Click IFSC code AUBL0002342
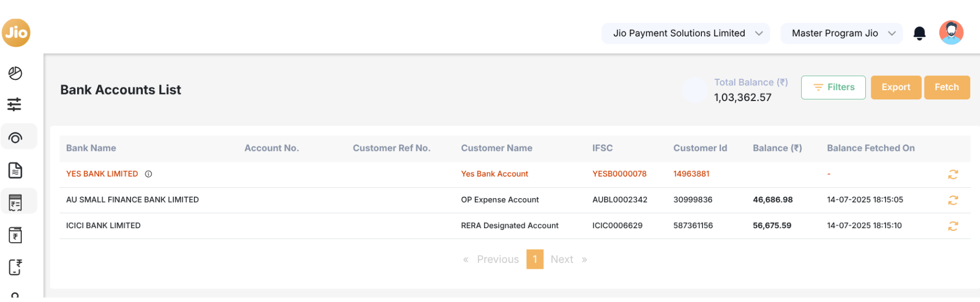The height and width of the screenshot is (302, 980). 620,200
